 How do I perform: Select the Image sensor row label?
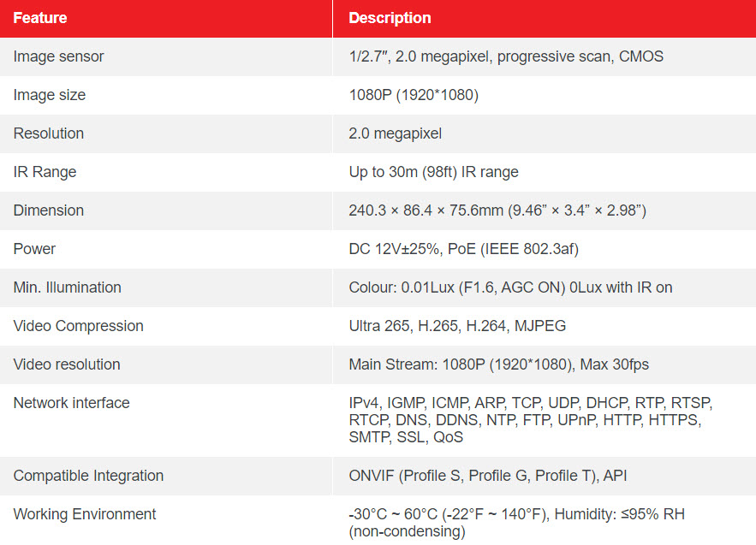tap(58, 56)
